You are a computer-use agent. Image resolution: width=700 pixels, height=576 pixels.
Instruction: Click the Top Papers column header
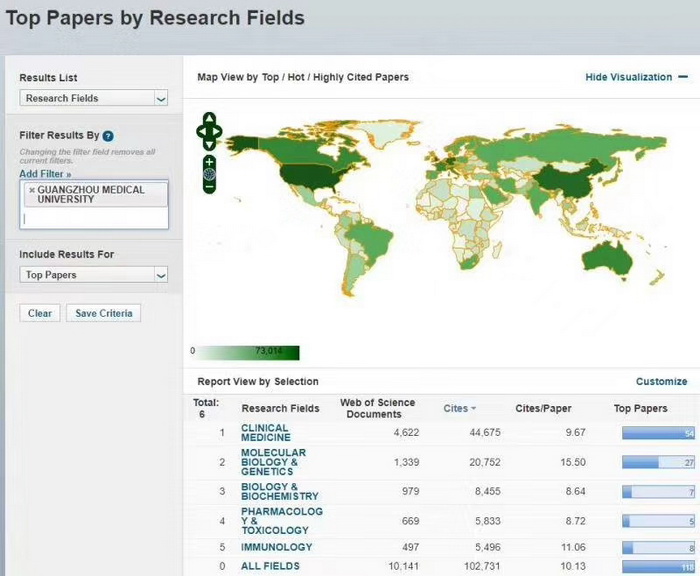tap(639, 408)
